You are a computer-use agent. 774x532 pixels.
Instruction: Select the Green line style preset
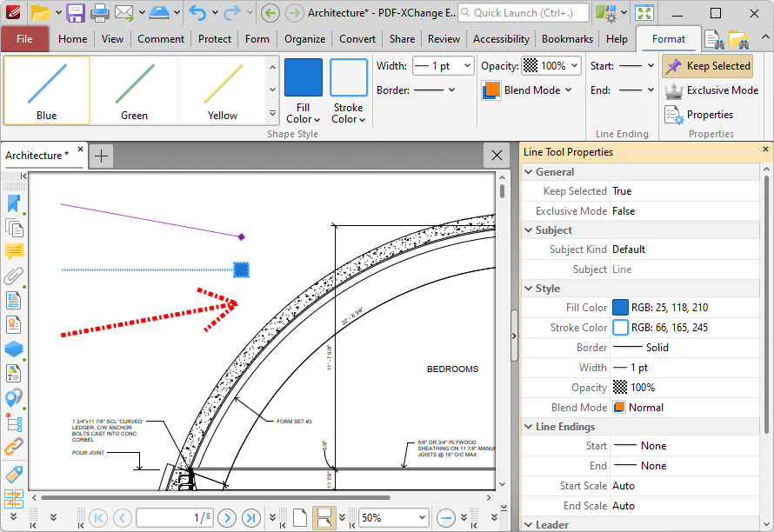coord(134,90)
